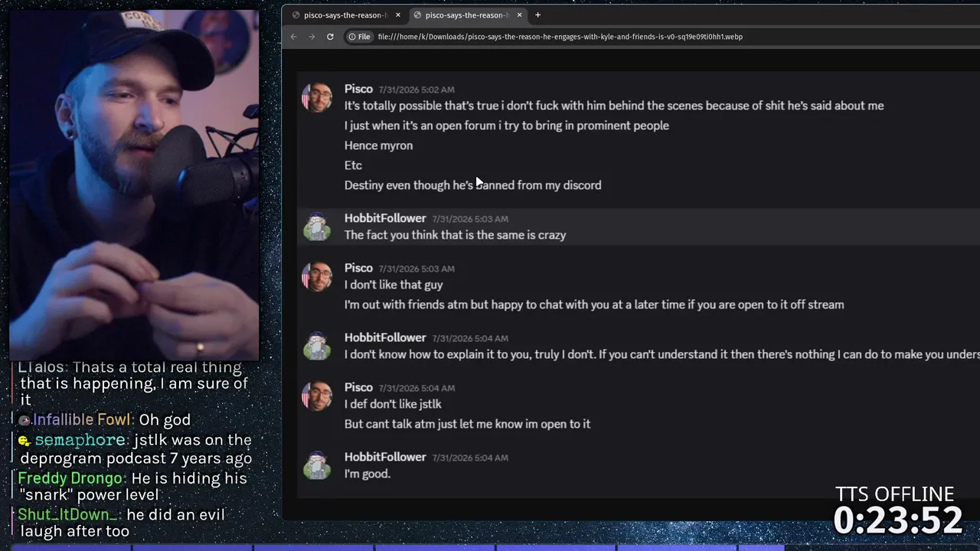
Task: Click Pisco's avatar at 5:02 AM message
Action: click(317, 97)
